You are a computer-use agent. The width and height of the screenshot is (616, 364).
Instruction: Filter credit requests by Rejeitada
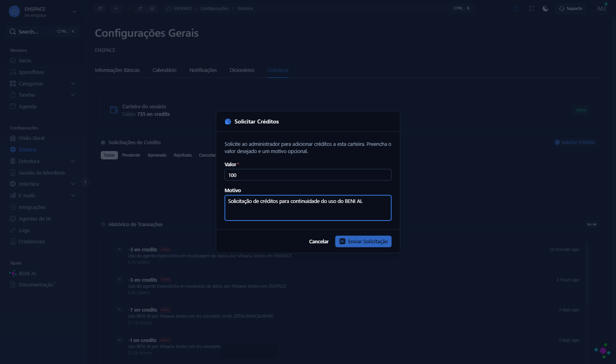(x=183, y=155)
